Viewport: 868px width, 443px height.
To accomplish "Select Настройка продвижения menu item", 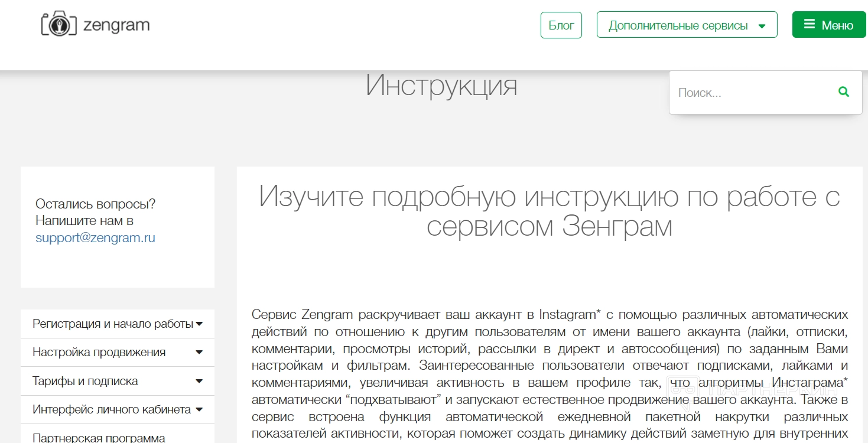I will point(118,353).
